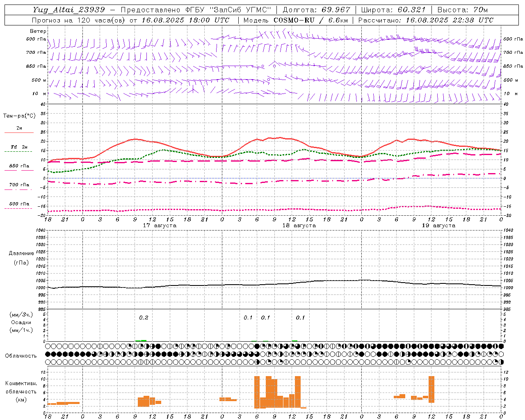Click the '17 августа' date label
The image size is (525, 420).
(x=160, y=226)
